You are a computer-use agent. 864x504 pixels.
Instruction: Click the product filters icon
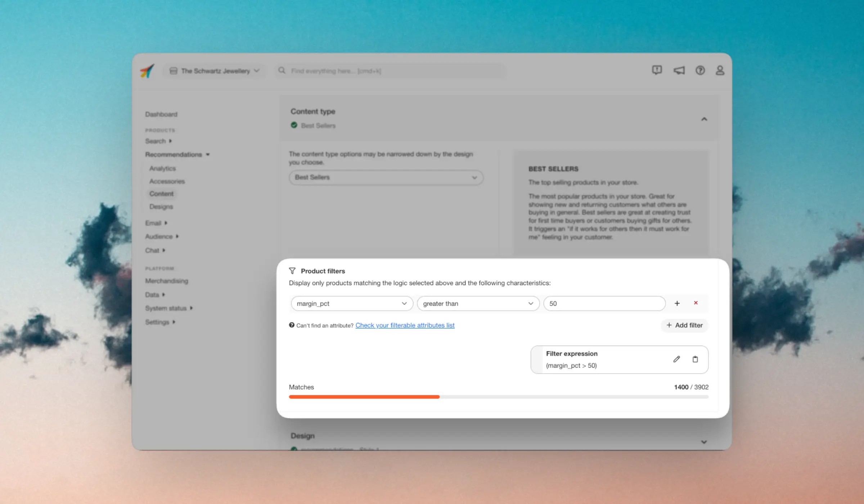pyautogui.click(x=292, y=271)
